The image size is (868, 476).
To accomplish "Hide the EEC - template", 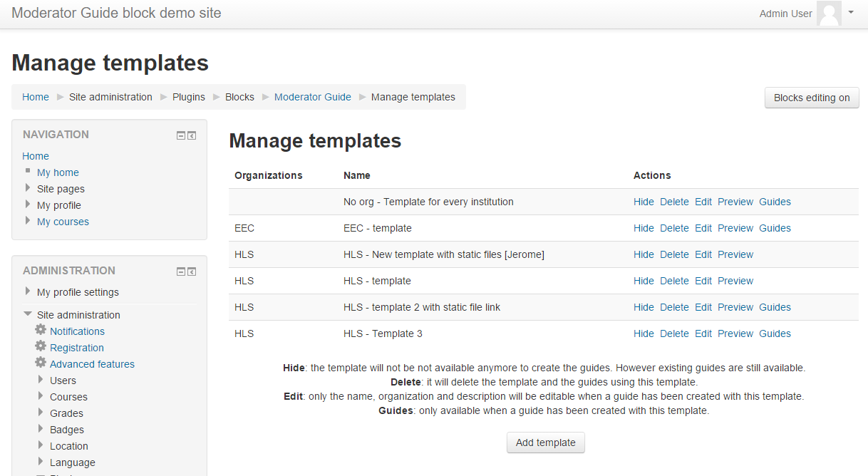I will click(x=644, y=228).
